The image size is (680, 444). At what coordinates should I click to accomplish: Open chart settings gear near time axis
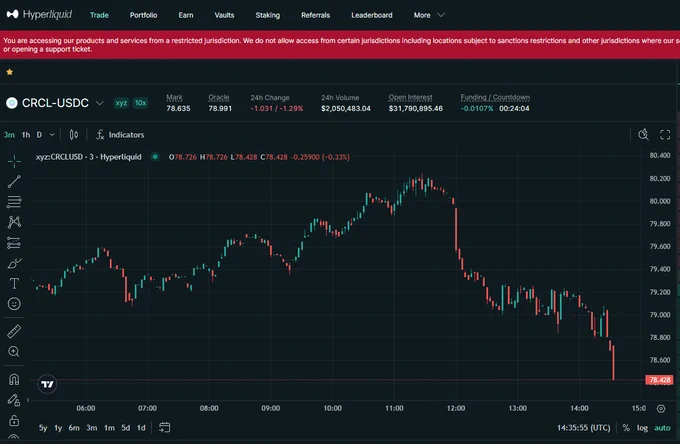click(x=661, y=408)
